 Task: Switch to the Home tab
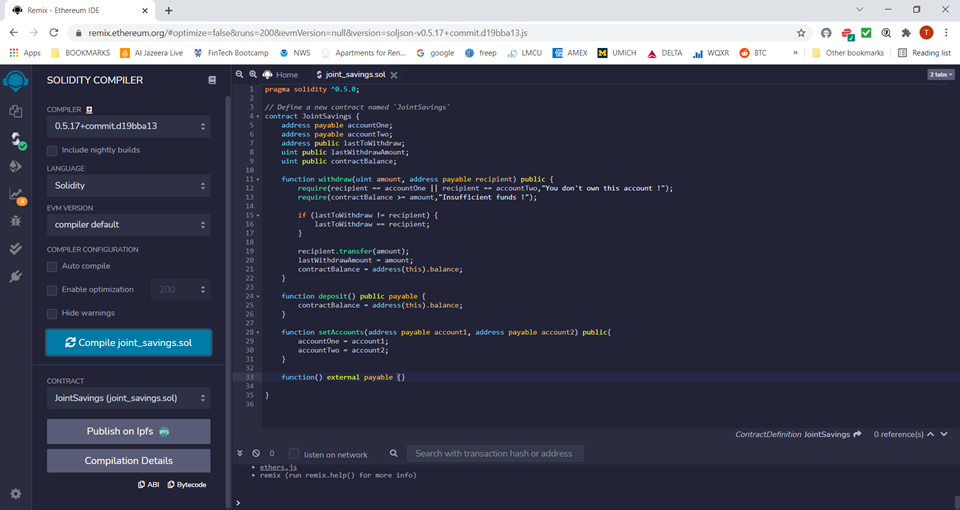(280, 75)
